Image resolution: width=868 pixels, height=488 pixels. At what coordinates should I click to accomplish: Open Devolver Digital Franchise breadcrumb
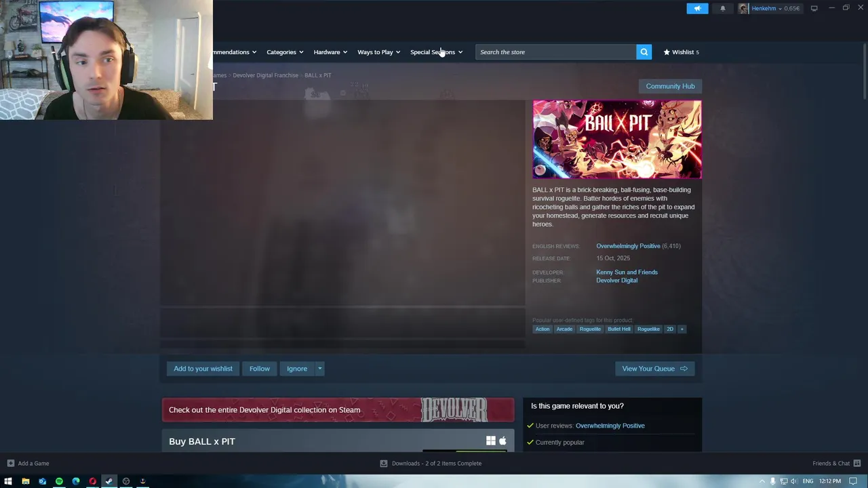pyautogui.click(x=265, y=75)
